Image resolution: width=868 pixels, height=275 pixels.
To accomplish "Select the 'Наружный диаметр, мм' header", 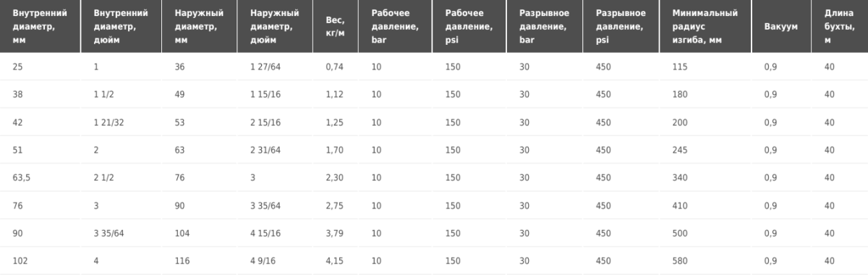I will (199, 27).
